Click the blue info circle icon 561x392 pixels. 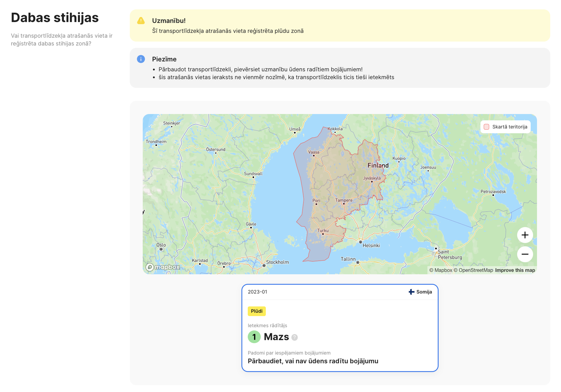[x=141, y=59]
